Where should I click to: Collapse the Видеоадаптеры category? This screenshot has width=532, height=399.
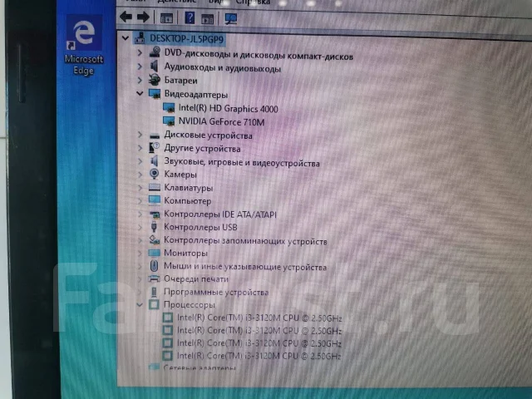[x=140, y=93]
